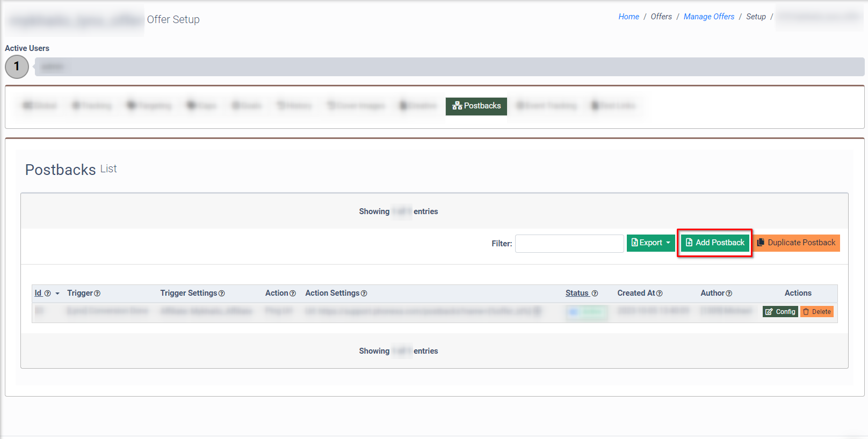
Task: Open Config for the postback row
Action: click(x=780, y=312)
